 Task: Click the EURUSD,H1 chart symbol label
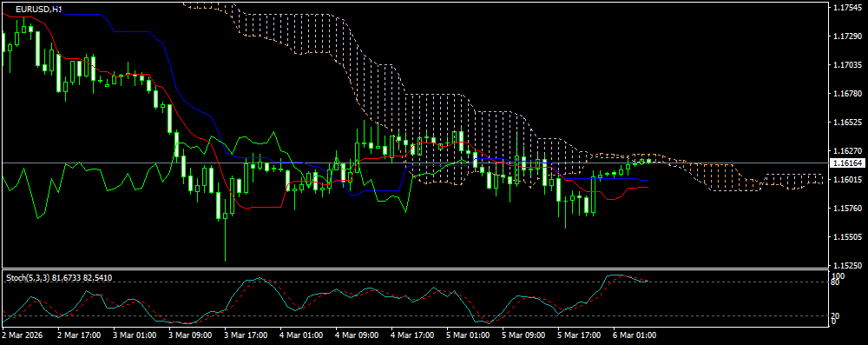pyautogui.click(x=38, y=9)
